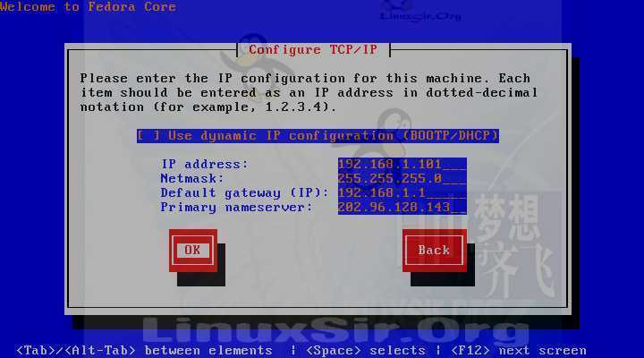Click the 'Please enter the IP configuration' instructions
Screen dimensions: 644x358
[x=309, y=92]
